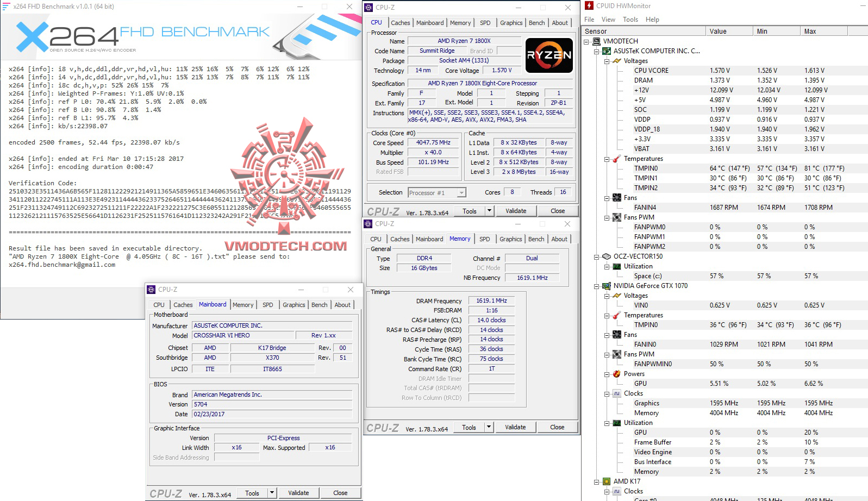Click Tools button in CPU-Z Mainboard window
This screenshot has height=501, width=868.
coord(252,493)
